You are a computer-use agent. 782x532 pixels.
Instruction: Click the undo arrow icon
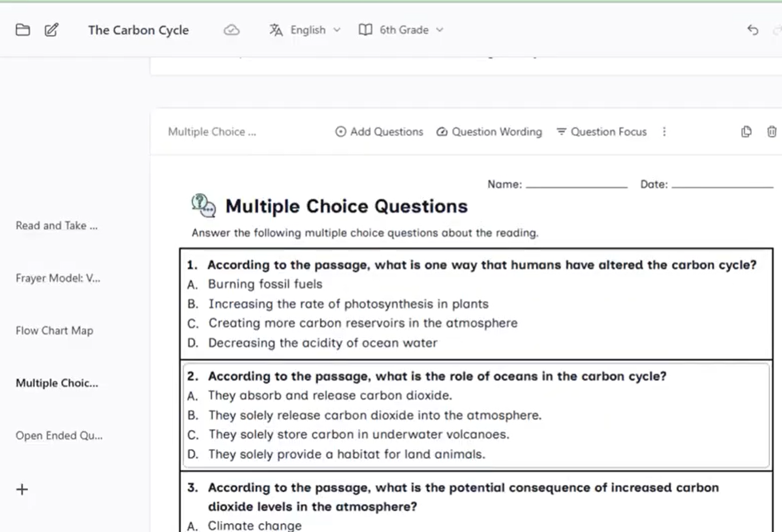point(753,30)
